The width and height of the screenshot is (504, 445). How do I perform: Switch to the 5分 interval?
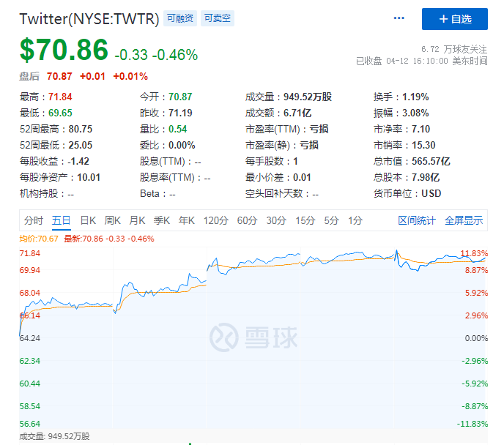click(x=331, y=220)
